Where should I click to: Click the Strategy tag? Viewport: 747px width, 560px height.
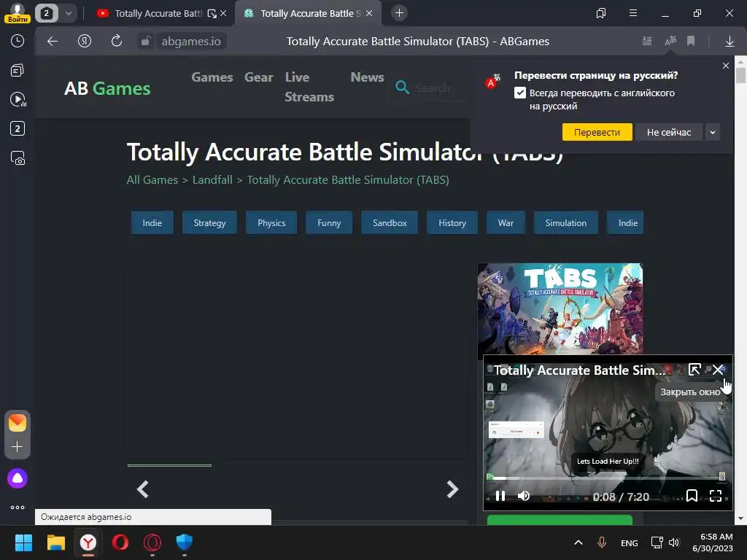pyautogui.click(x=209, y=223)
